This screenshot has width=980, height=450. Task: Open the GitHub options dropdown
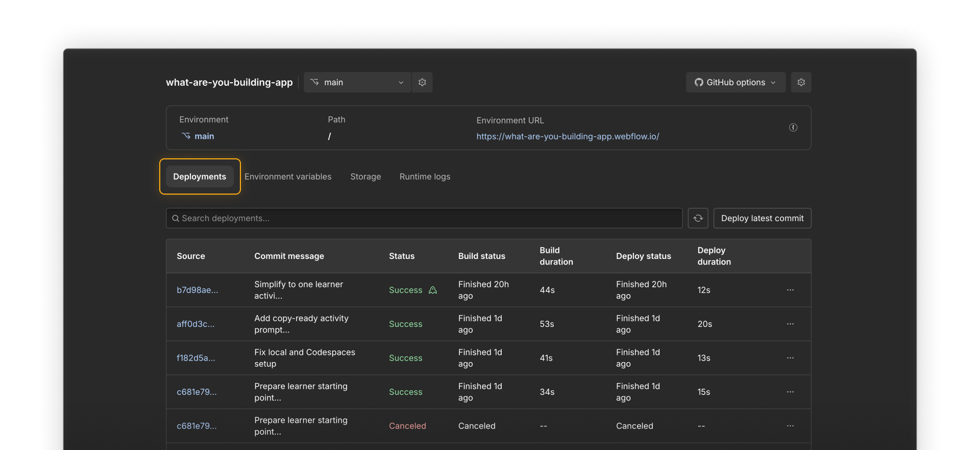736,82
